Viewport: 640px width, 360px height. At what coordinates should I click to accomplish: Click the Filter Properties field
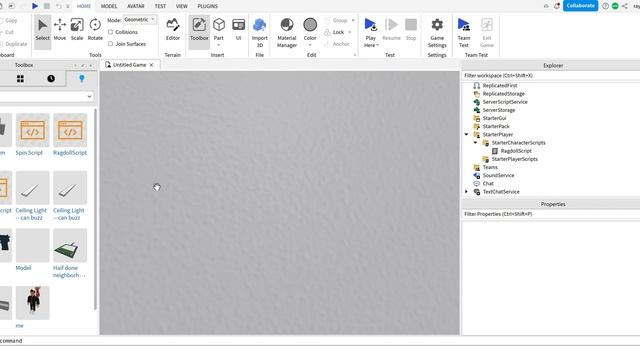coord(551,214)
